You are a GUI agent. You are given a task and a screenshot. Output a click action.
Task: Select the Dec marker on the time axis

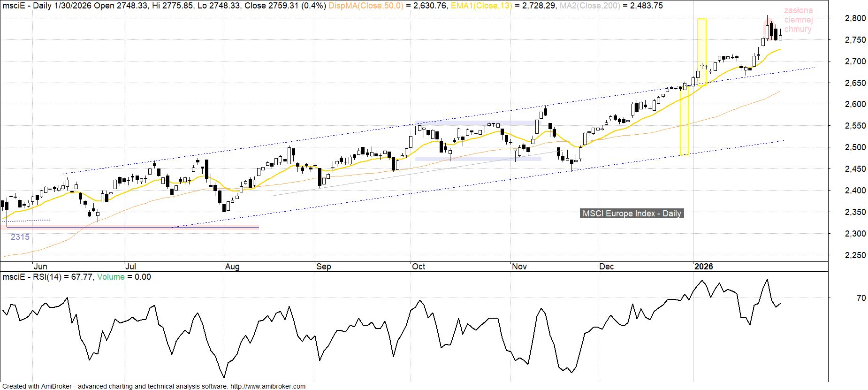(606, 267)
